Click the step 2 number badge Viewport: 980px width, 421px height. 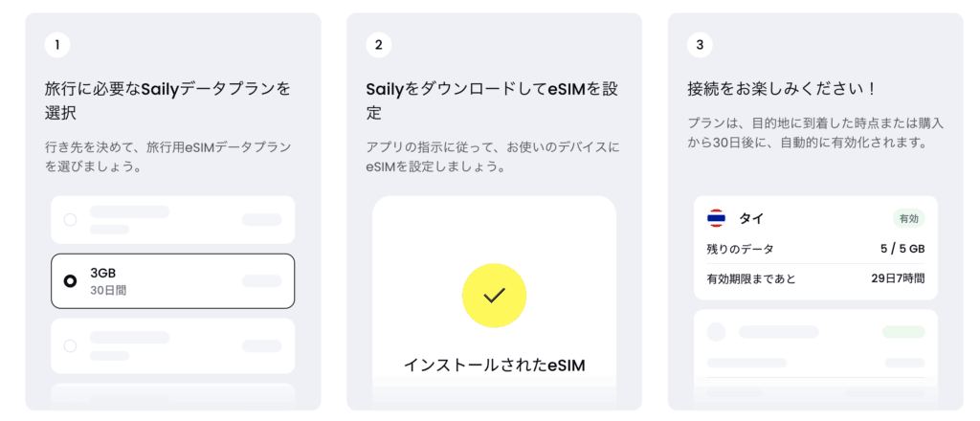[x=379, y=45]
